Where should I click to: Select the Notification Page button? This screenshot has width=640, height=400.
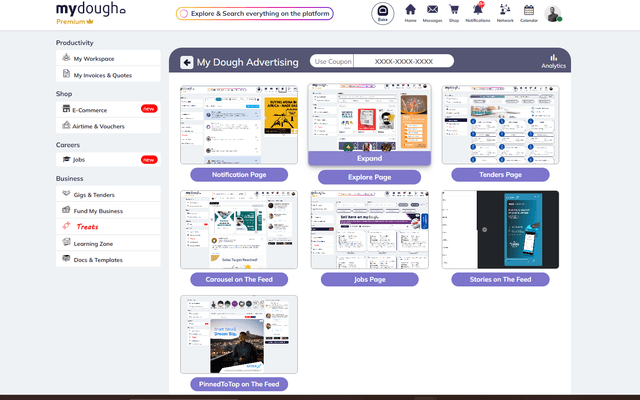(x=239, y=174)
